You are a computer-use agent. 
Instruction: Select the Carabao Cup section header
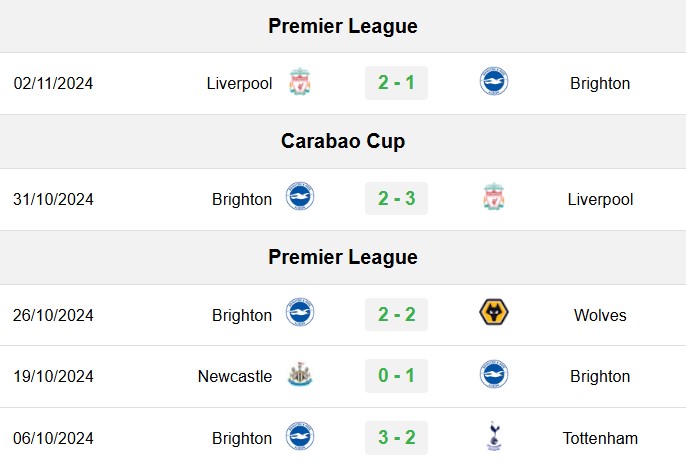coord(343,142)
